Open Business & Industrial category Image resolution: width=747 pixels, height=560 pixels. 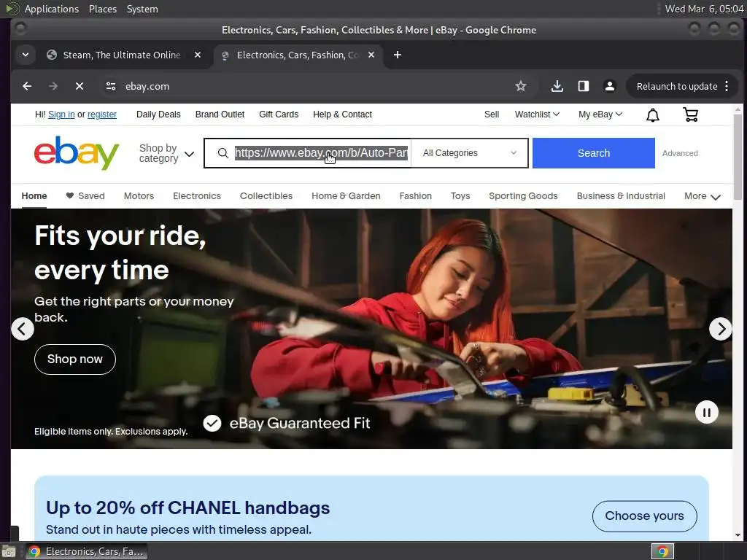(x=621, y=195)
